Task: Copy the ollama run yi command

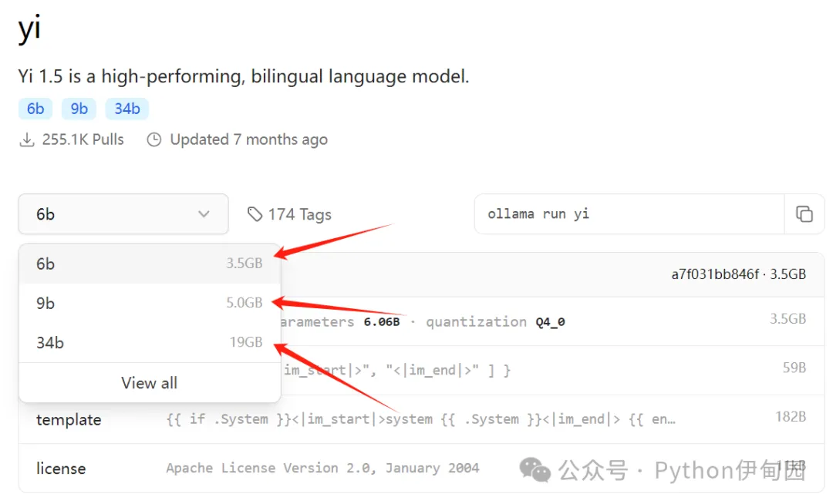Action: [x=804, y=214]
